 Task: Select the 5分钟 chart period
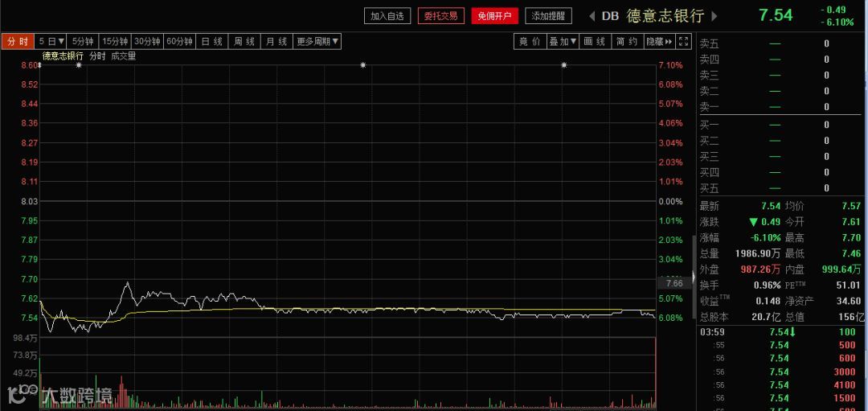point(83,42)
